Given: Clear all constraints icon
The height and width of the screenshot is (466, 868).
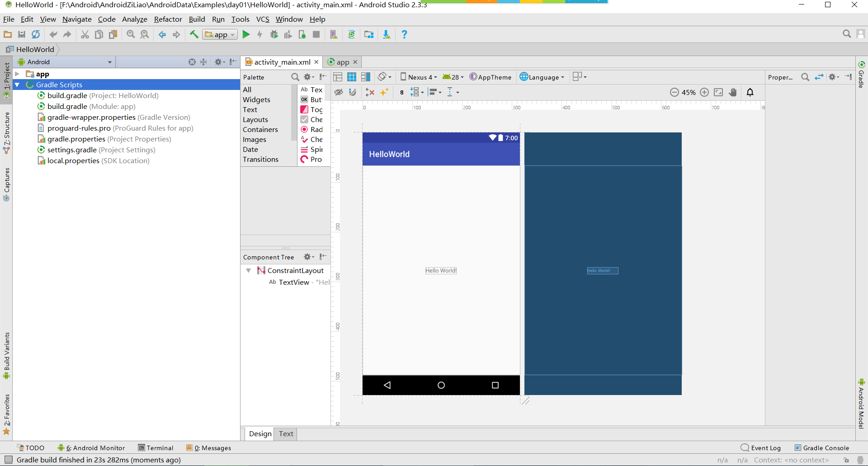Looking at the screenshot, I should pyautogui.click(x=370, y=92).
